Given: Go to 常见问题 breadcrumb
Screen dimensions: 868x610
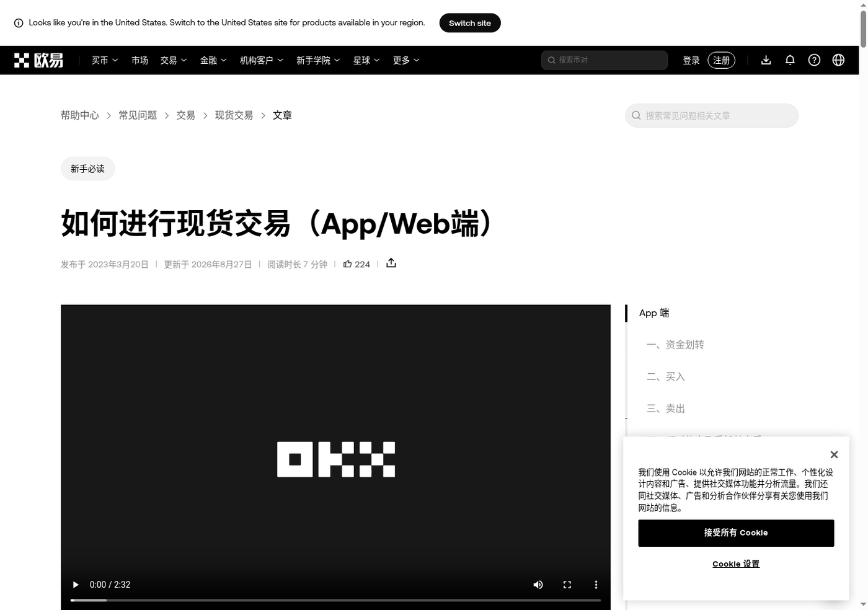Looking at the screenshot, I should (138, 115).
